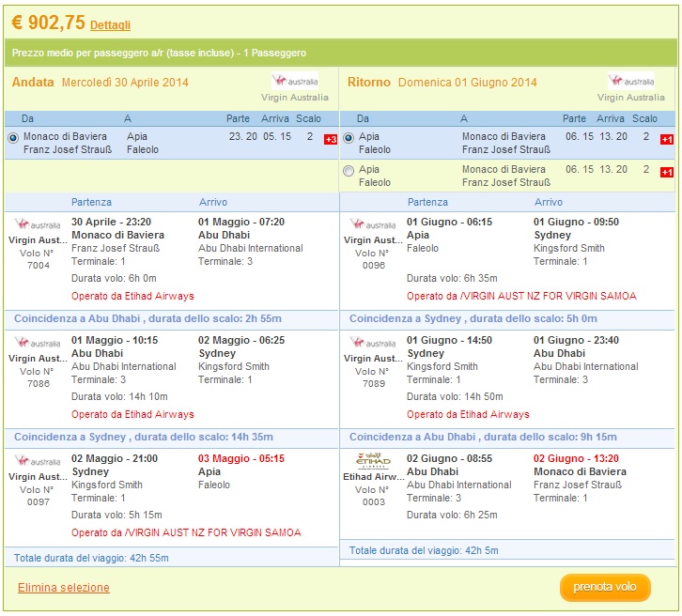Click the +1 badge on first return flight
This screenshot has height=616, width=682.
tap(667, 140)
